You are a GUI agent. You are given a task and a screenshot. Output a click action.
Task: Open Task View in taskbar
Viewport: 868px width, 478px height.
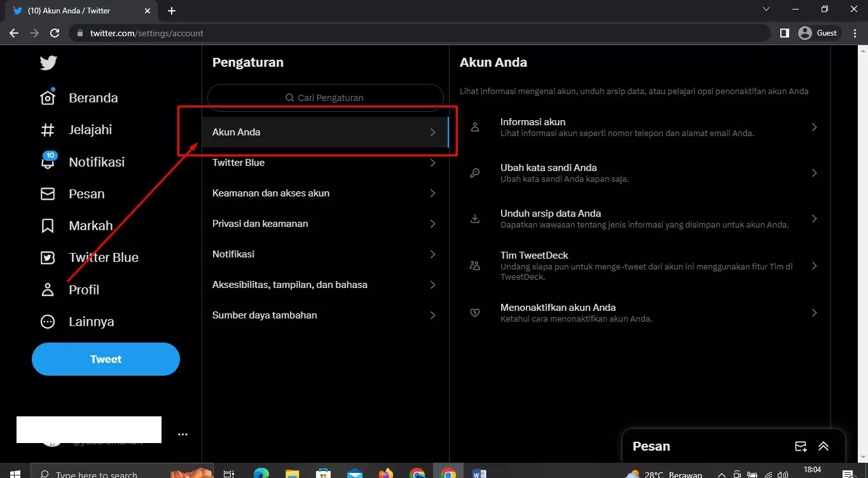pos(229,474)
